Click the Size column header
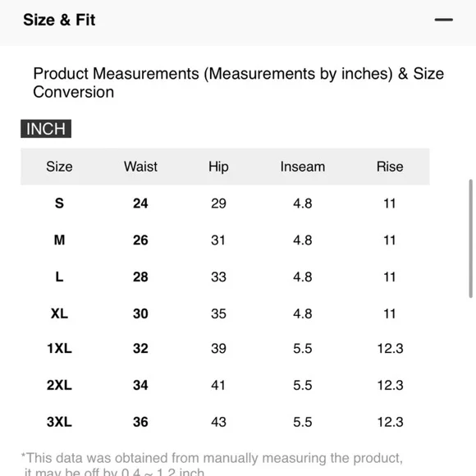This screenshot has height=476, width=476. point(59,167)
